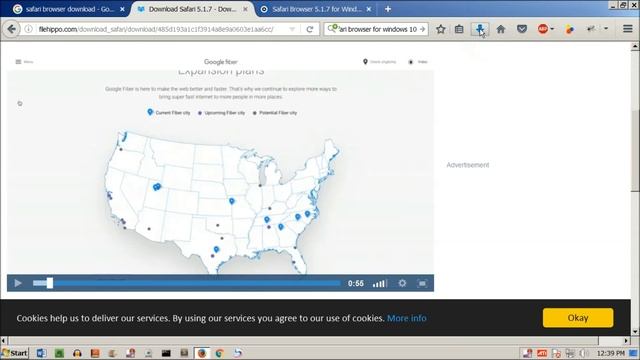Viewport: 640px width, 360px height.
Task: Open the Windows Start menu
Action: tap(15, 353)
